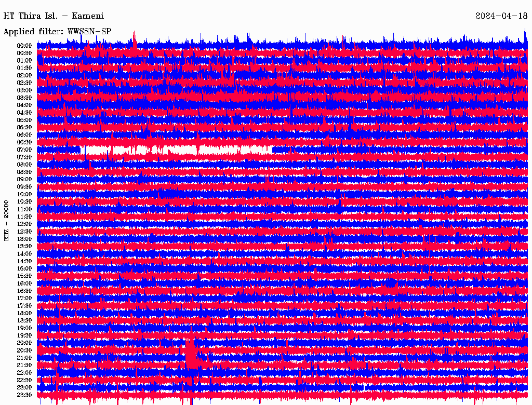Select the date 2024-04-18 in the header

pyautogui.click(x=501, y=16)
